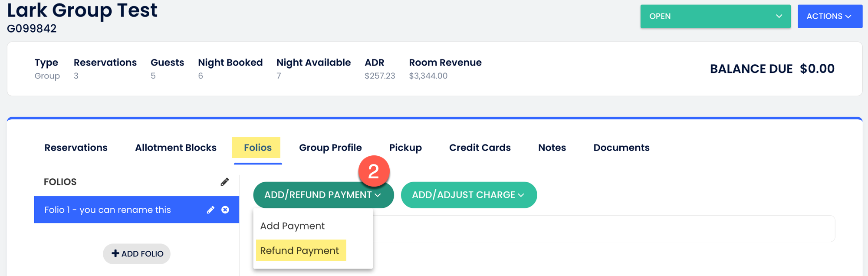Switch to the Notes tab
The width and height of the screenshot is (868, 276).
552,148
